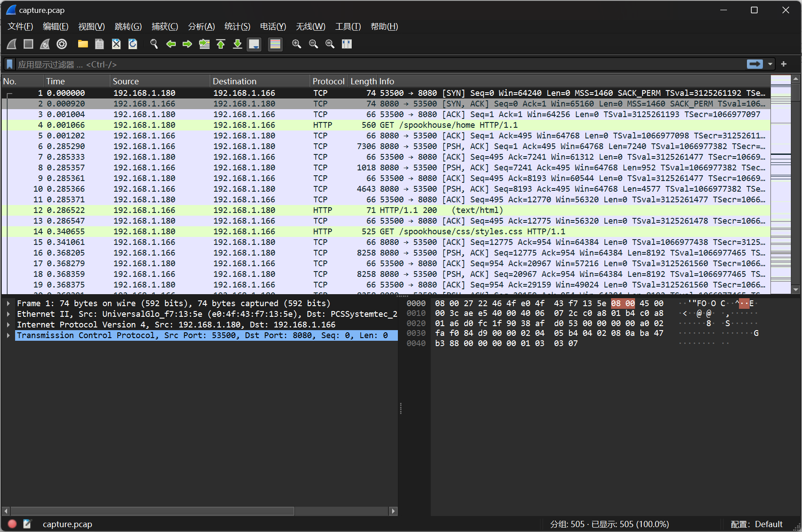This screenshot has height=532, width=802.
Task: Jump to the last packet
Action: click(x=238, y=44)
